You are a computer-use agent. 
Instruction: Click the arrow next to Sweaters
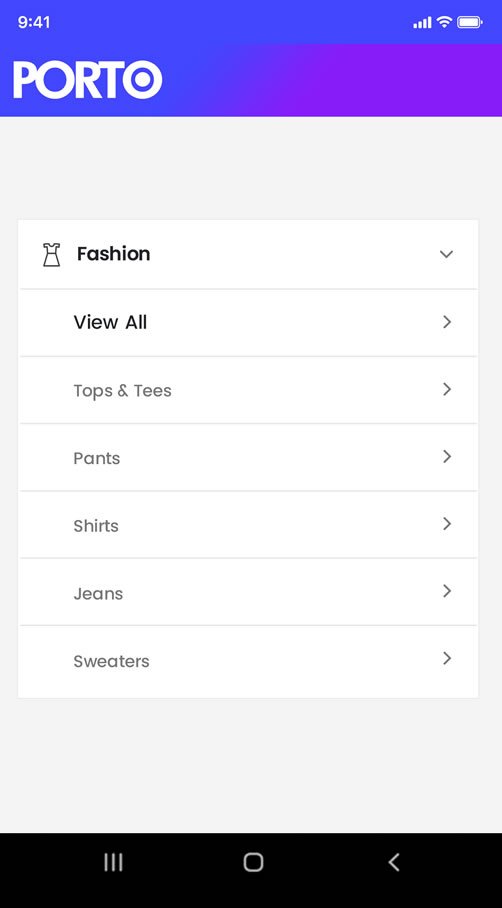click(x=447, y=658)
